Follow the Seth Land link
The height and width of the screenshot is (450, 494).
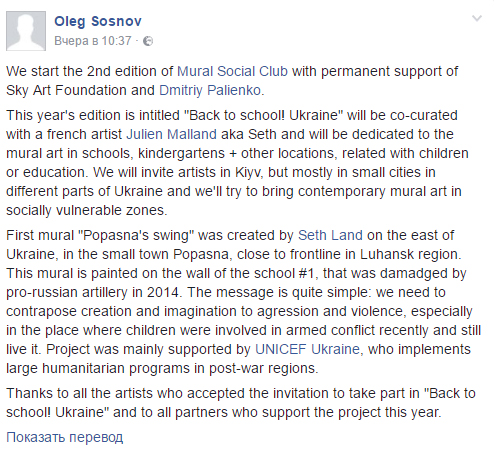click(x=330, y=235)
